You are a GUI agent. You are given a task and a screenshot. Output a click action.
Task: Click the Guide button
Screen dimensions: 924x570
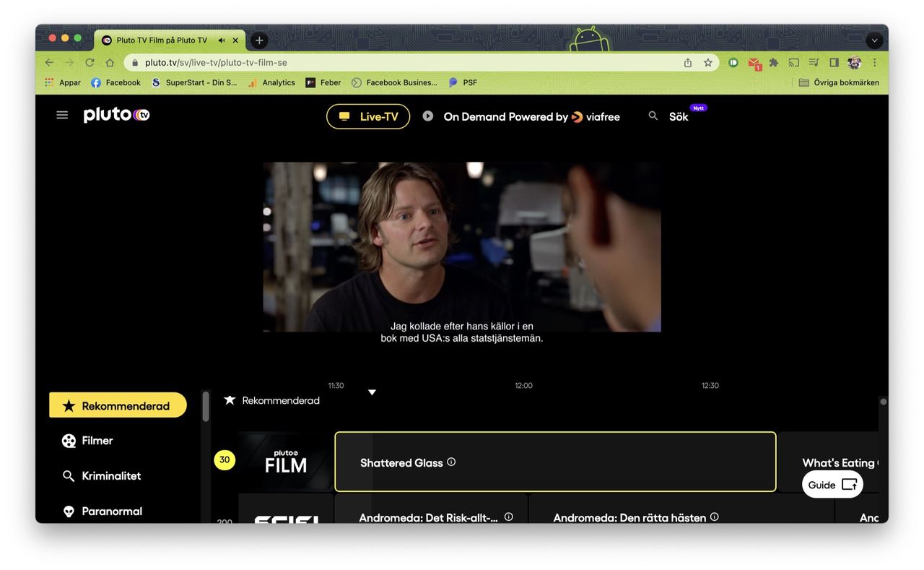(832, 484)
